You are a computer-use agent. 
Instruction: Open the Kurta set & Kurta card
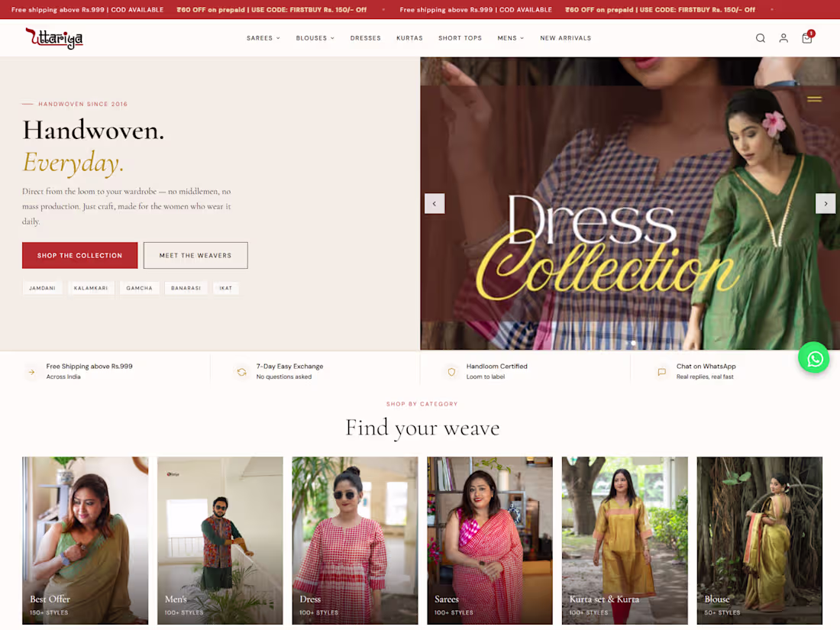click(625, 541)
